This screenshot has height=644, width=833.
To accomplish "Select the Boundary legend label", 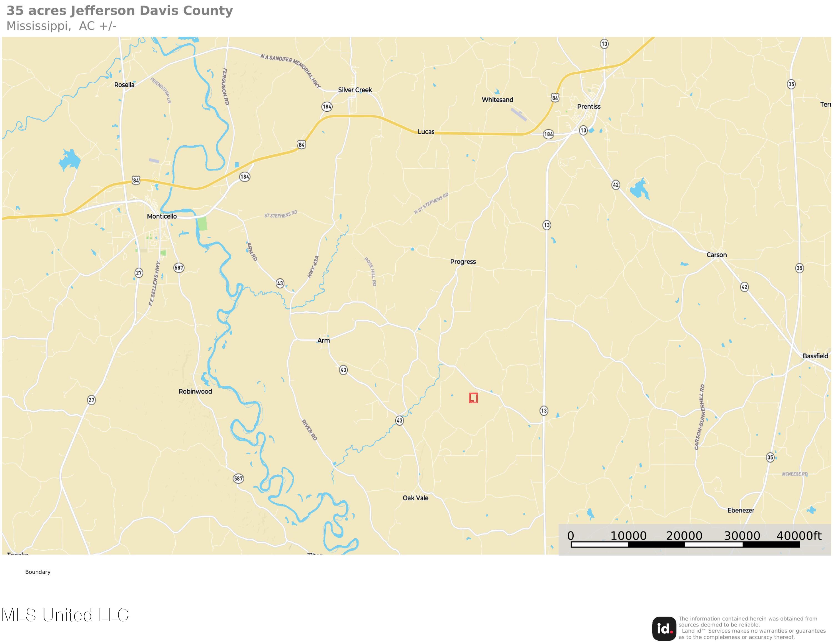I will coord(38,572).
